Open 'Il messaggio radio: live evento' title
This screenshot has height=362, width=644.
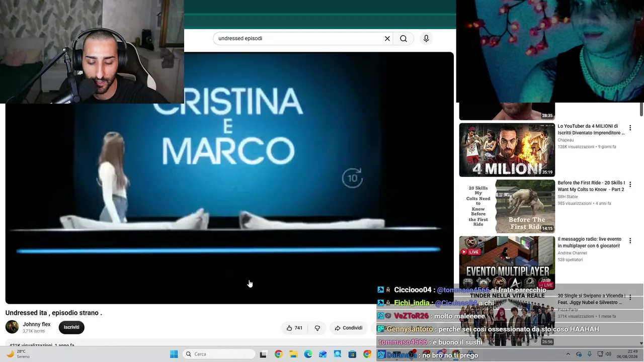coord(589,242)
